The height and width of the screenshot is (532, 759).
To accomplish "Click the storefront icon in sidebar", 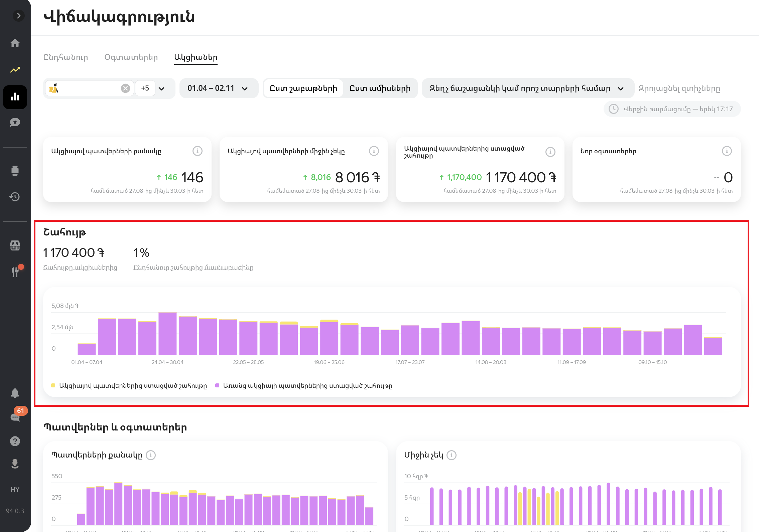I will click(15, 246).
